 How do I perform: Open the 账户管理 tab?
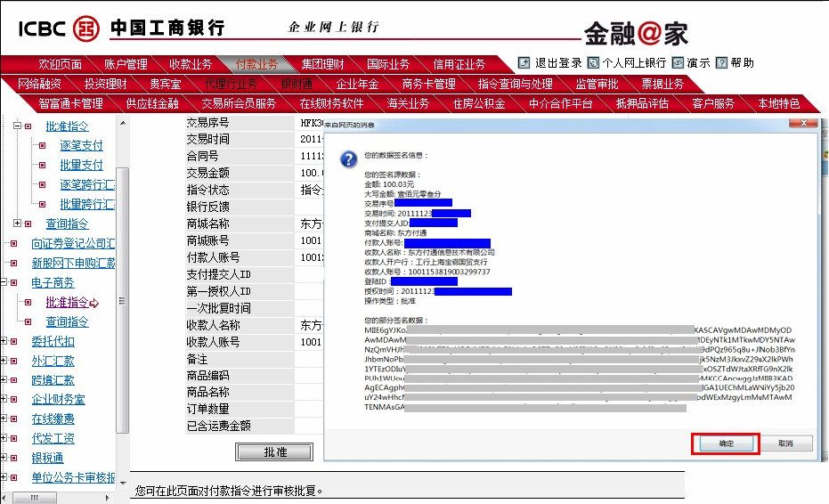(x=126, y=64)
